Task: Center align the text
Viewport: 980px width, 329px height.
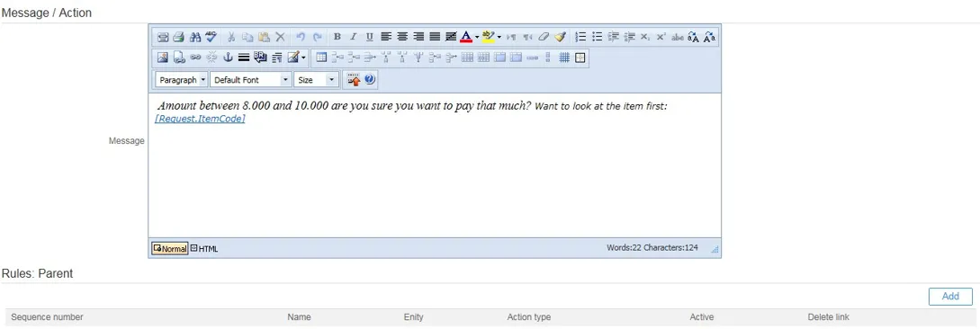Action: pos(402,37)
